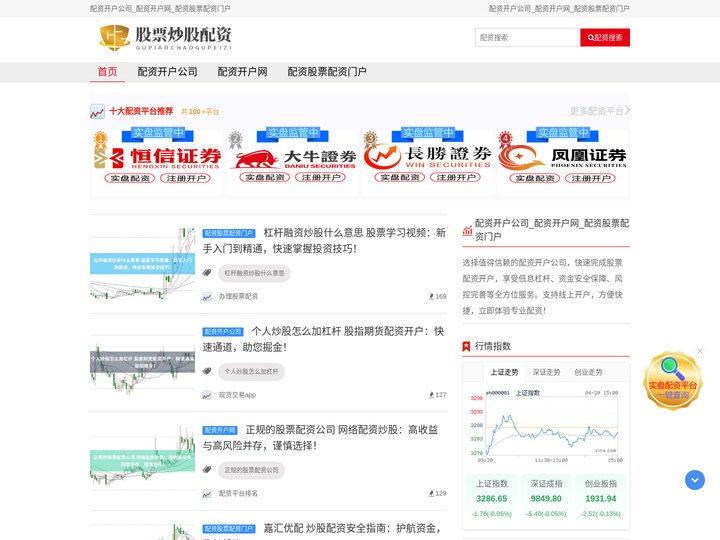Screen dimensions: 720x540
Task: Click the view count 169
Action: (x=437, y=297)
